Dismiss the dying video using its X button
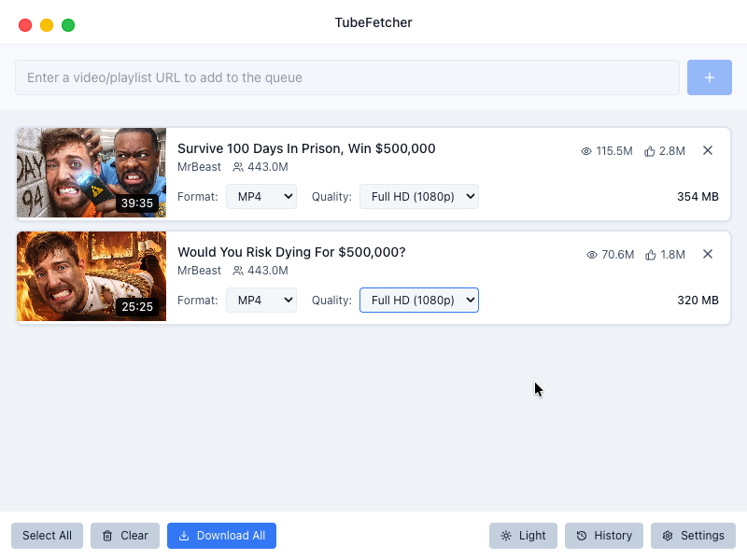 pyautogui.click(x=708, y=254)
